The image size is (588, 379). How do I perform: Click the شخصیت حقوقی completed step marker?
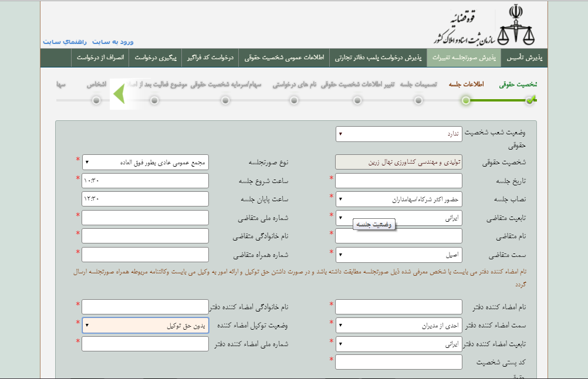tap(530, 100)
